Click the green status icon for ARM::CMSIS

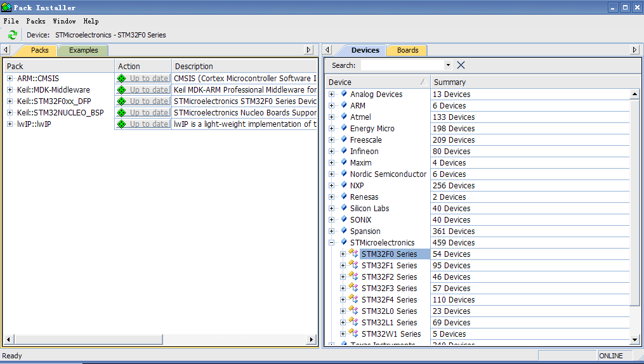pyautogui.click(x=122, y=79)
